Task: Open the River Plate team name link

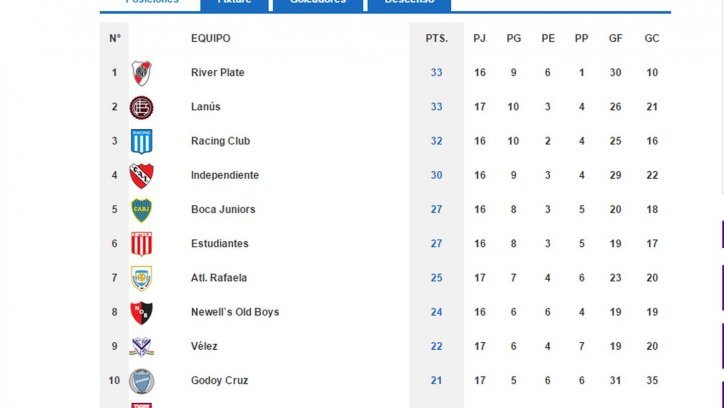Action: 217,72
